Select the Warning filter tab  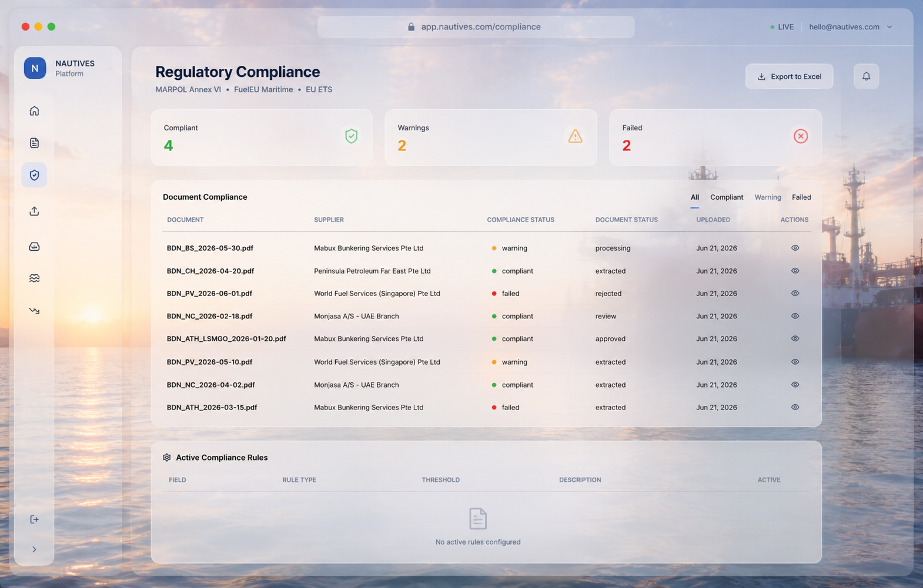point(768,197)
